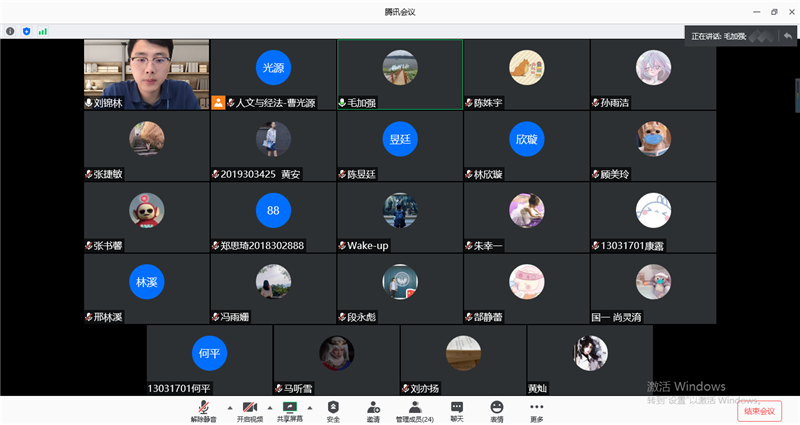Click the name label 黄灿
The height and width of the screenshot is (425, 800).
pos(537,389)
